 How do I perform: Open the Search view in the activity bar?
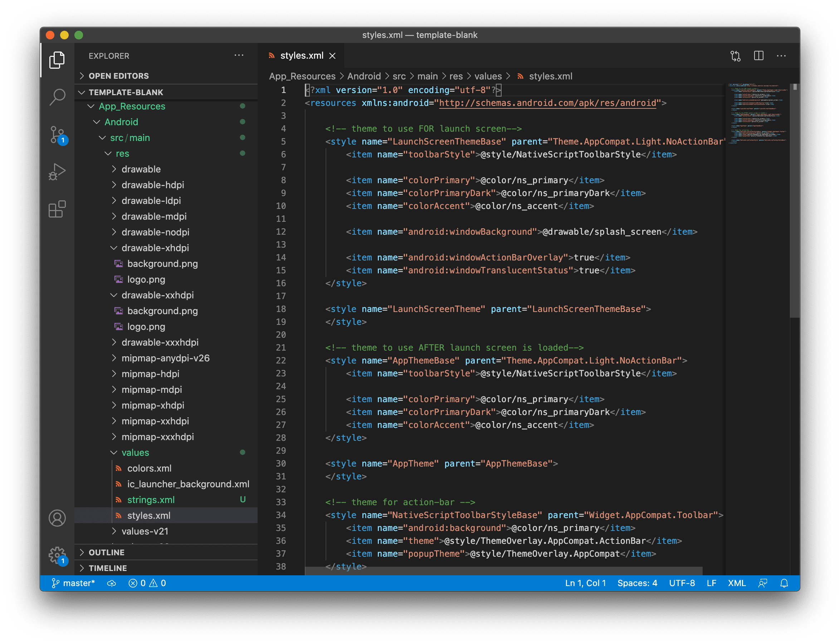(x=57, y=97)
